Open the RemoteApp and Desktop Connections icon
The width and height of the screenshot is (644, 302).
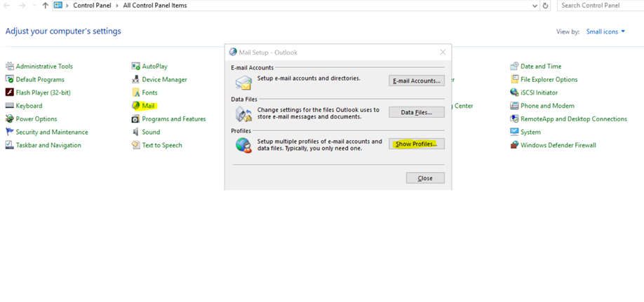pos(514,119)
